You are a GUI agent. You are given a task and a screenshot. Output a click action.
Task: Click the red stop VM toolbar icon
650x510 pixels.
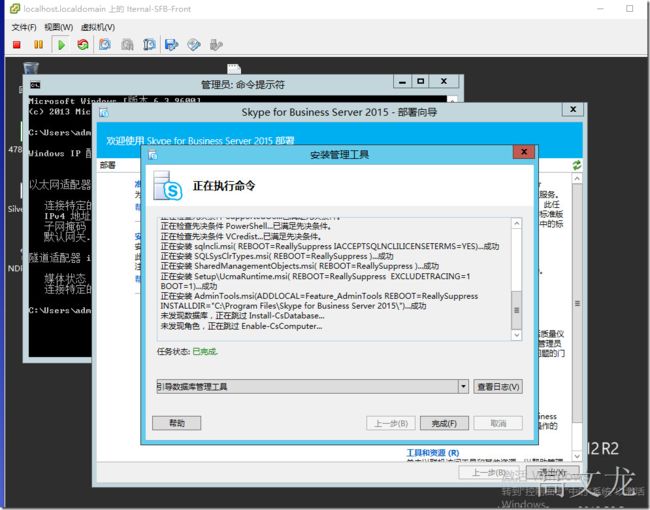tap(17, 44)
